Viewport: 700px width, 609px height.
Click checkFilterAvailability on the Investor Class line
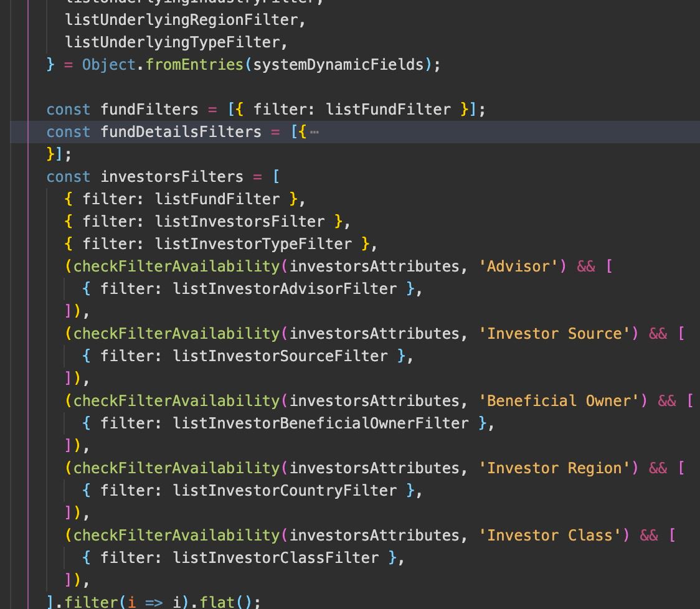(x=176, y=536)
